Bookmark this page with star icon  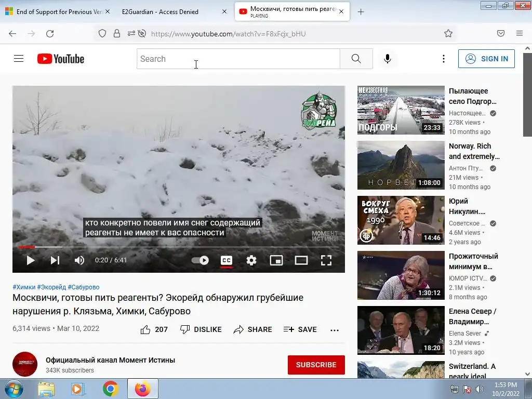point(448,33)
